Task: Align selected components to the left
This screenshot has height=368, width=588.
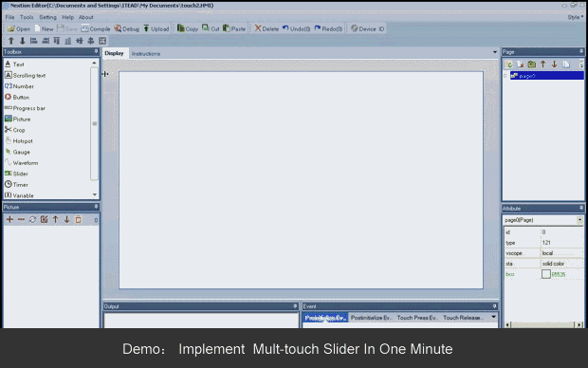Action: pos(34,41)
